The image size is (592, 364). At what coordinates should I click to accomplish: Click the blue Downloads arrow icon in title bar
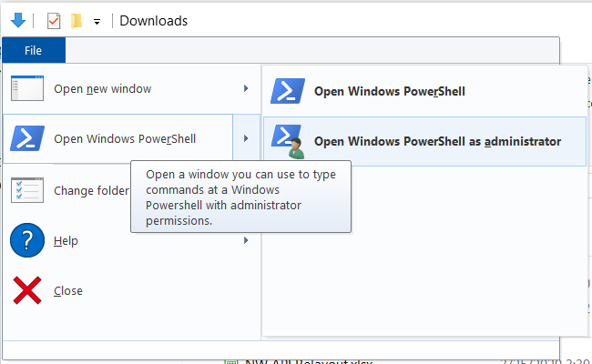[17, 20]
